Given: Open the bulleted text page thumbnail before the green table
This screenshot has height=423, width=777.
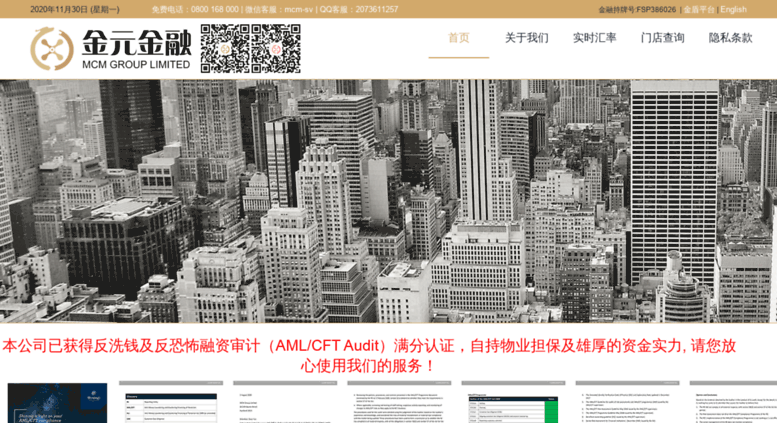Looking at the screenshot, I should [x=399, y=402].
